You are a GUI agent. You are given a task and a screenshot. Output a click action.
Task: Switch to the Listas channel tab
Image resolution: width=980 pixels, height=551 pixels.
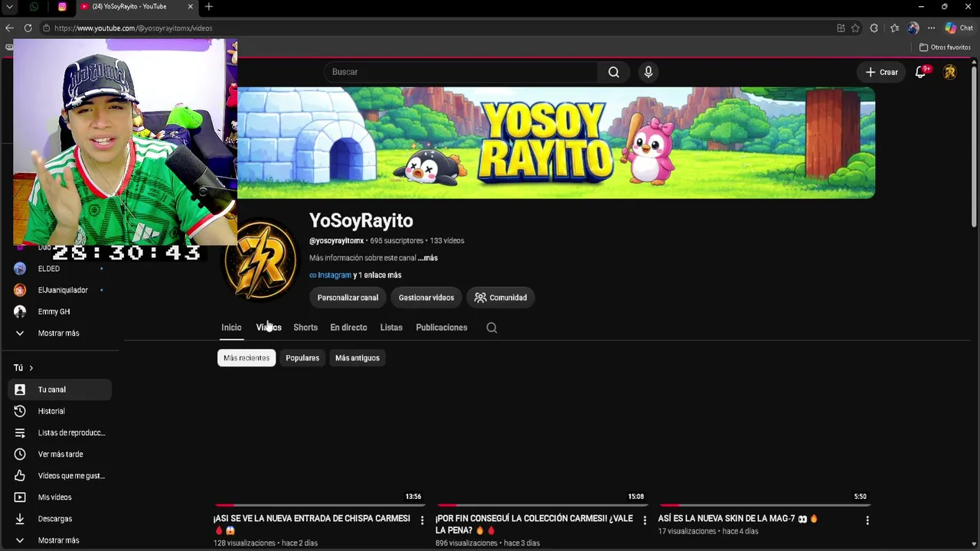coord(391,328)
